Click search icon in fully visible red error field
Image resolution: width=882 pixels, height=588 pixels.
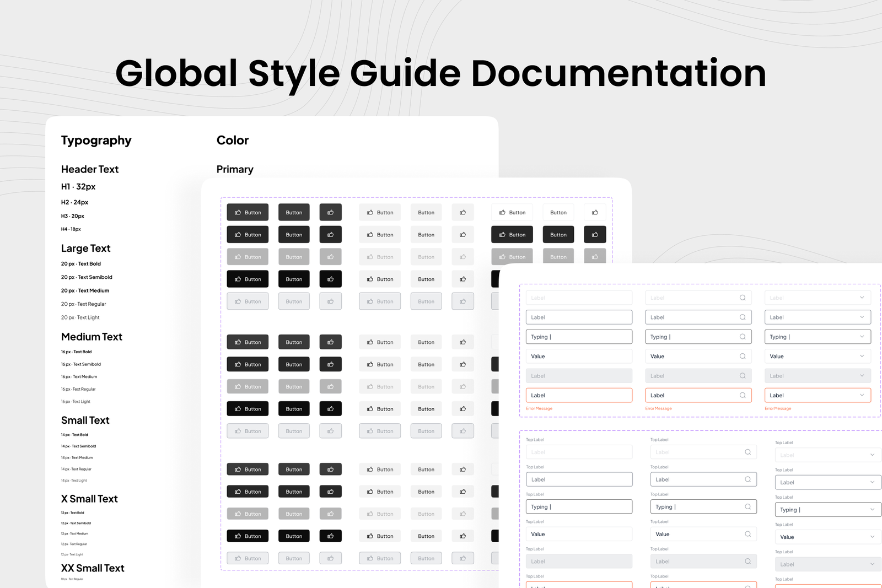click(743, 395)
